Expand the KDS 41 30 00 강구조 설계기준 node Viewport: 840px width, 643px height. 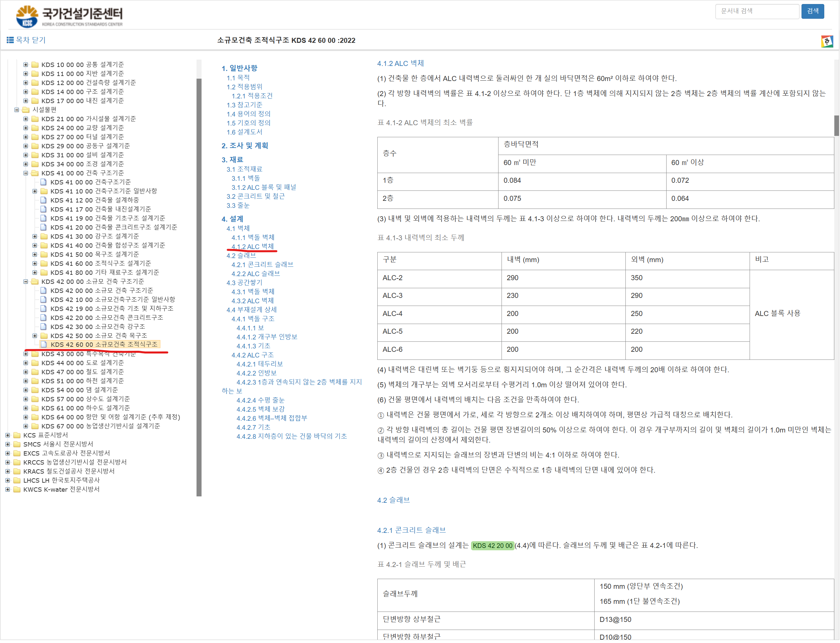35,236
